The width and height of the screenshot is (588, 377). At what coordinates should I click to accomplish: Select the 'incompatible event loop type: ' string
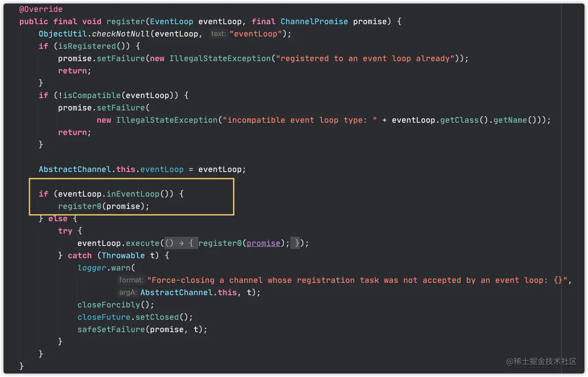pos(300,120)
